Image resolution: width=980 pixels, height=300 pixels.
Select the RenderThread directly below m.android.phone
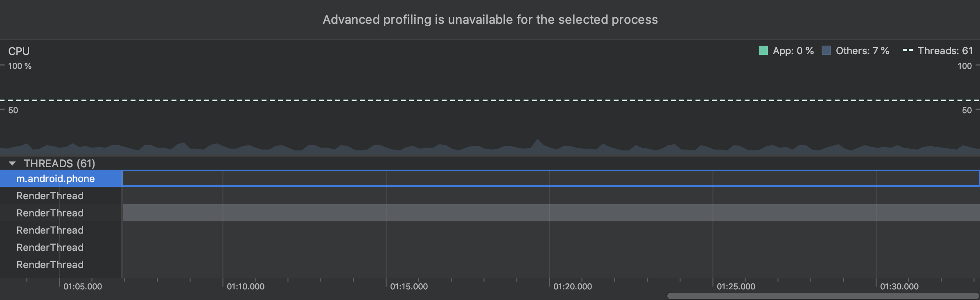50,196
